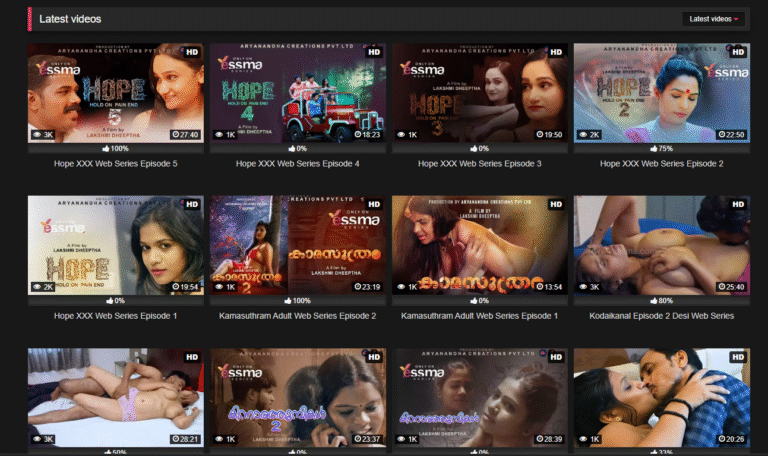The image size is (768, 456).
Task: Open the Hope XXX Web Series Episode 5 title link
Action: tap(115, 164)
